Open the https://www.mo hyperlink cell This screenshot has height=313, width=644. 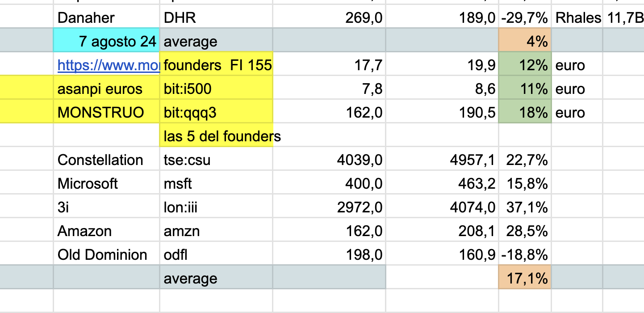pos(107,65)
